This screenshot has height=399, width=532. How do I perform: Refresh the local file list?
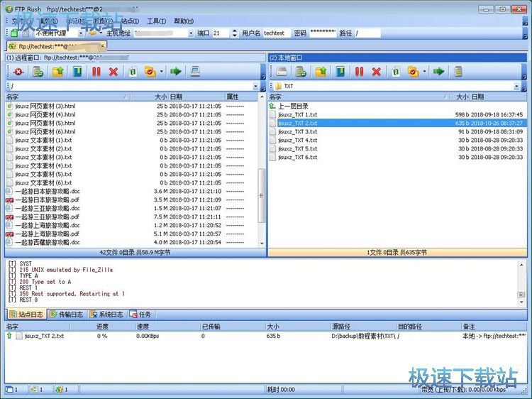tap(396, 72)
